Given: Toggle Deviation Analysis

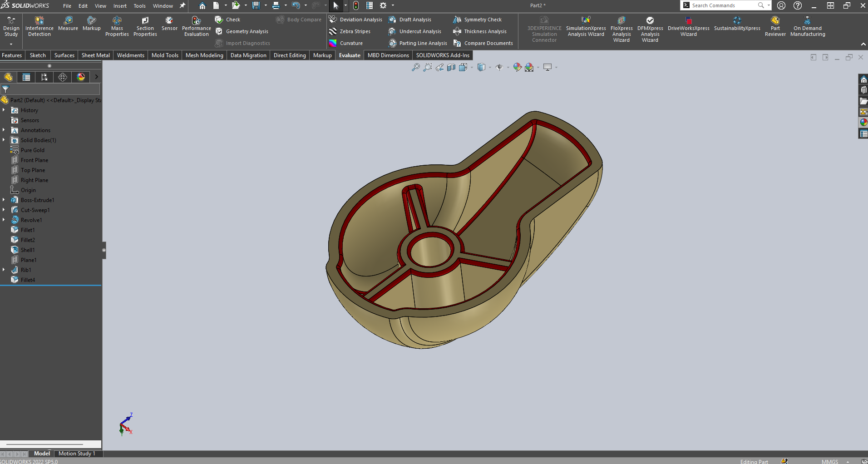Looking at the screenshot, I should (x=355, y=20).
